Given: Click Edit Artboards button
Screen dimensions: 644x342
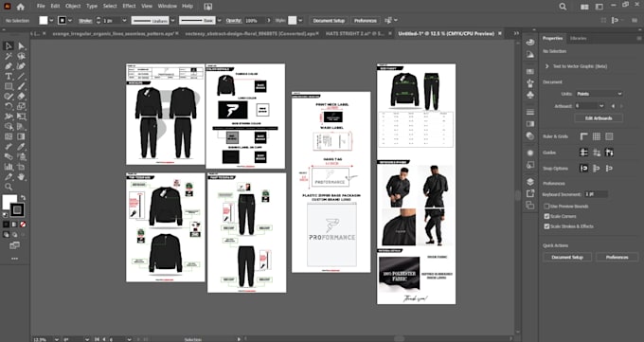Looking at the screenshot, I should tap(599, 118).
